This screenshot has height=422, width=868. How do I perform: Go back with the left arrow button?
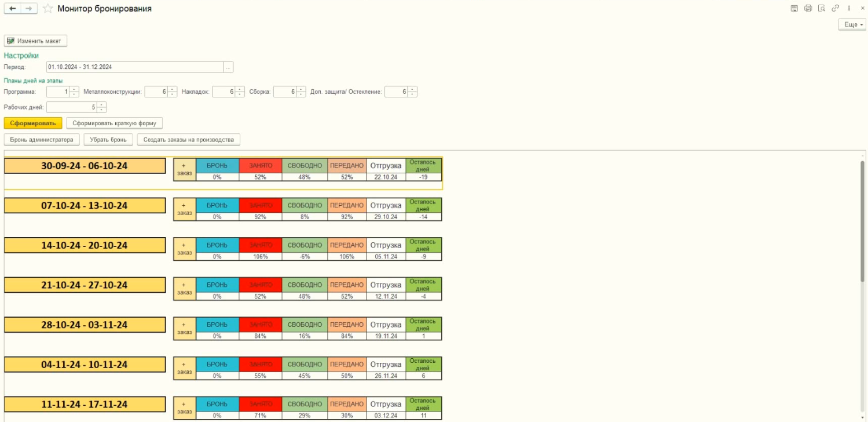[x=13, y=9]
